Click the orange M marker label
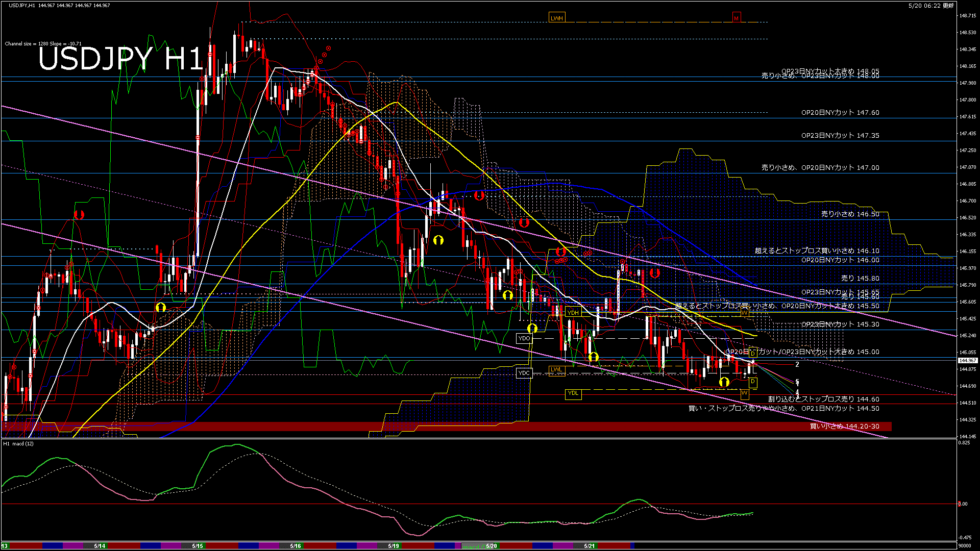The image size is (980, 551). point(736,18)
